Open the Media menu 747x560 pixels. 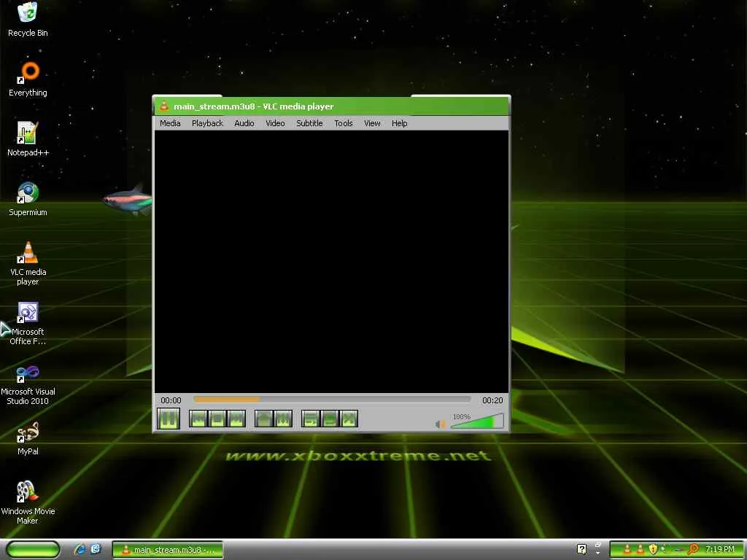[170, 123]
